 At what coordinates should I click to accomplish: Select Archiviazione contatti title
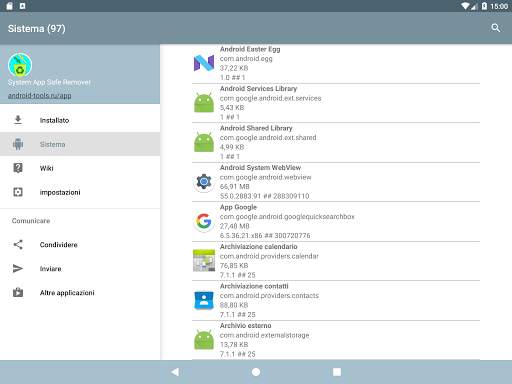254,286
